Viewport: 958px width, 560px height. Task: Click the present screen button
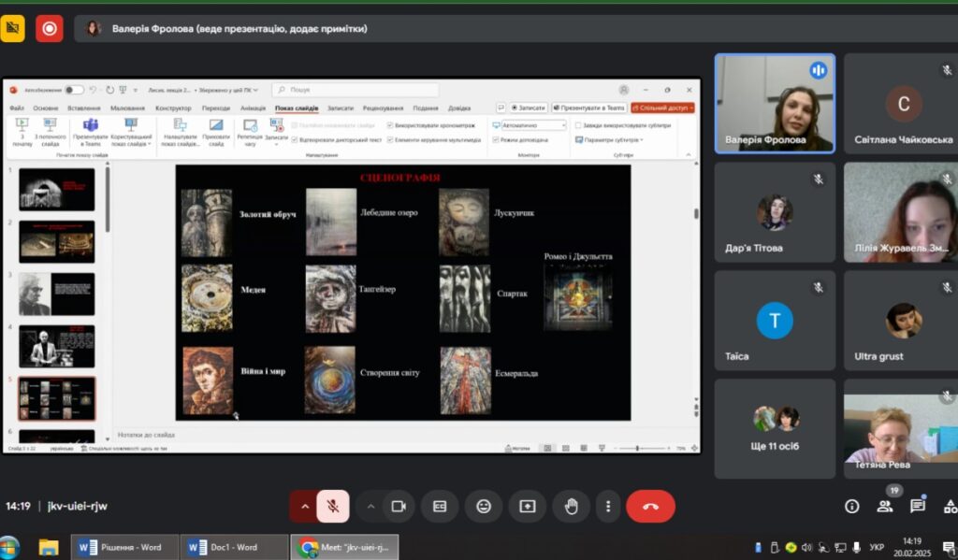pyautogui.click(x=528, y=506)
